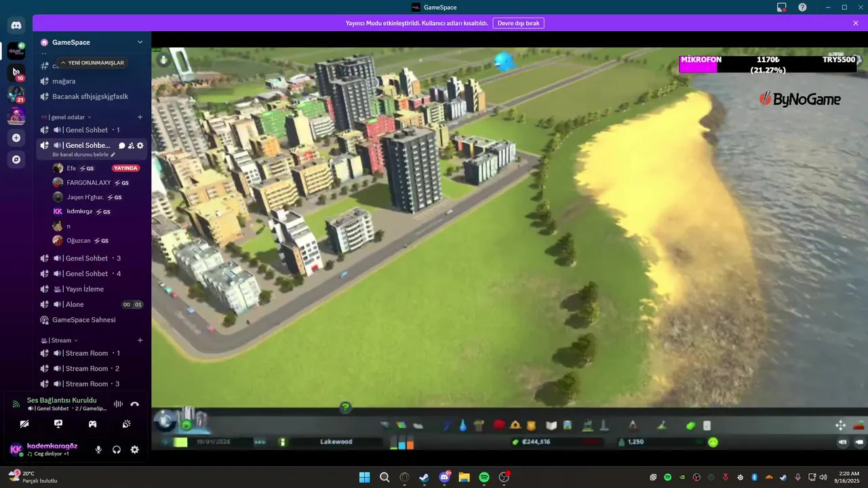Click the YAYINDA live badge next to Efe
This screenshot has width=868, height=488.
pos(125,168)
